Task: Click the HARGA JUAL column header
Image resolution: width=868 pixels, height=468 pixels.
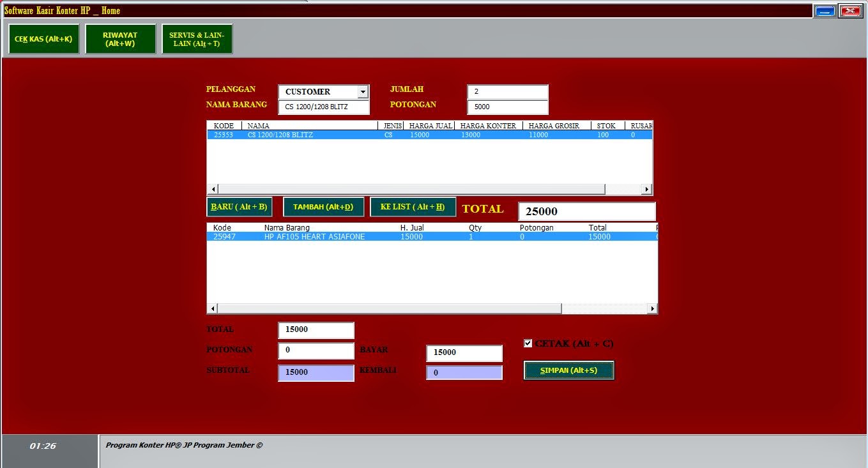Action: (x=430, y=125)
